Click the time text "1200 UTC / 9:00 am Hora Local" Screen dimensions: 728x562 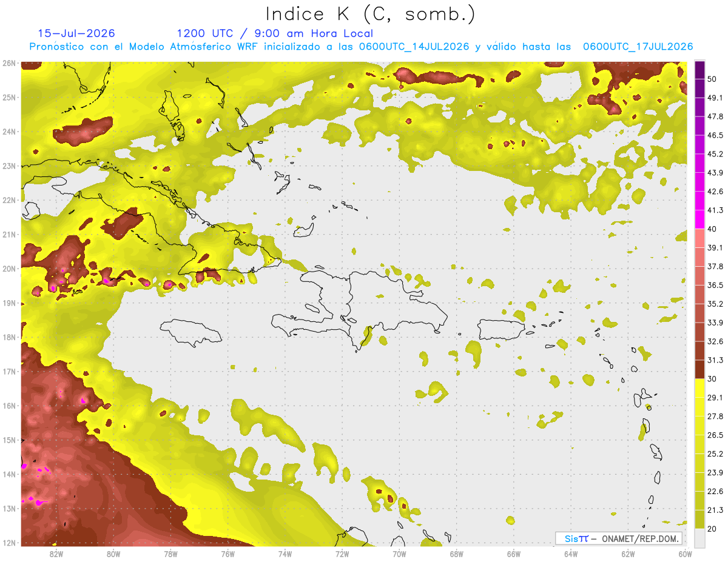tap(275, 33)
